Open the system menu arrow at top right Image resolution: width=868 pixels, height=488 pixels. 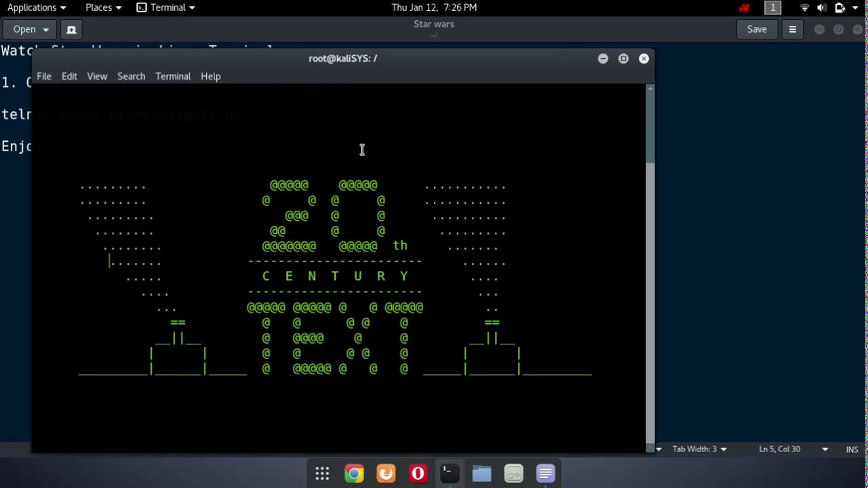pos(855,7)
